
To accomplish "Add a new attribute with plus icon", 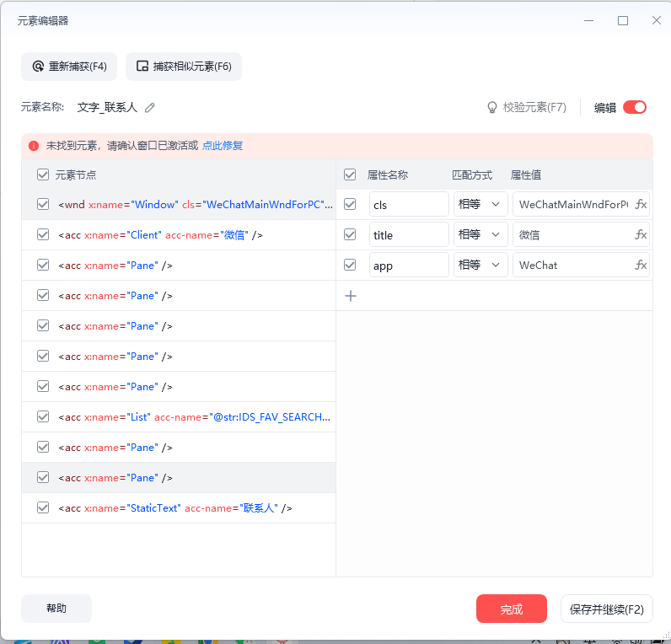I will click(351, 296).
